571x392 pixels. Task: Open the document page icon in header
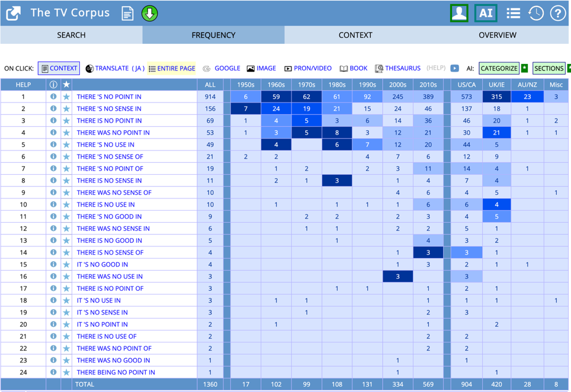(127, 14)
